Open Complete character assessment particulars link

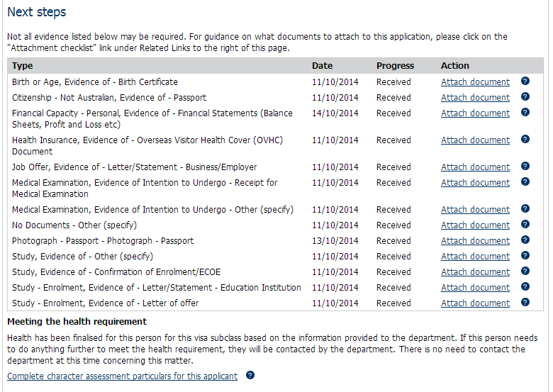[x=122, y=376]
